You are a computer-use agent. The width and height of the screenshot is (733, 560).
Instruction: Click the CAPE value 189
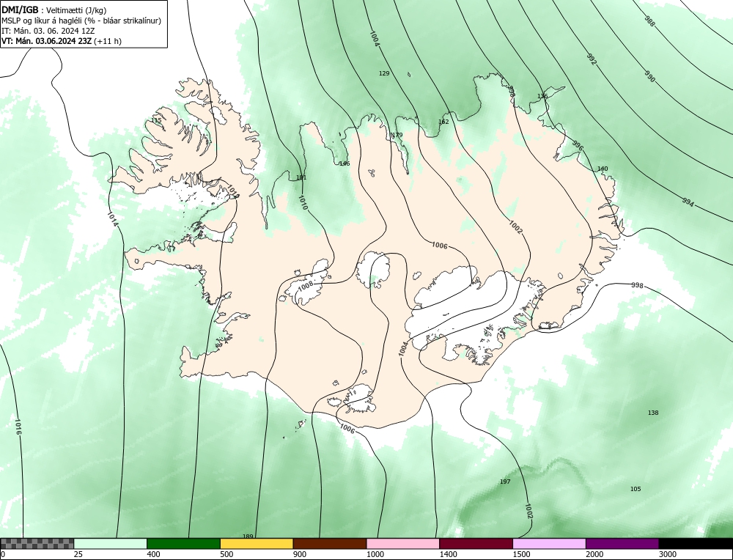tap(248, 536)
